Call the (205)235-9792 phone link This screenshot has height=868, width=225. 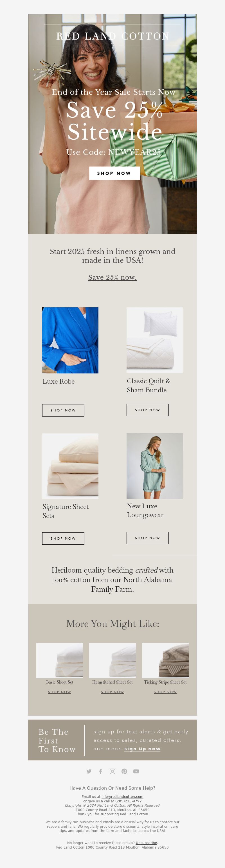pos(129,801)
